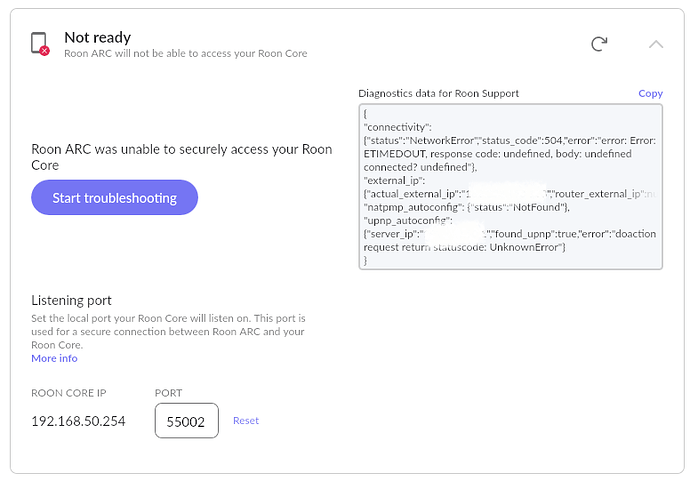690x481 pixels.
Task: Click 'Roon ARC was unable to securely access' message
Action: (182, 157)
